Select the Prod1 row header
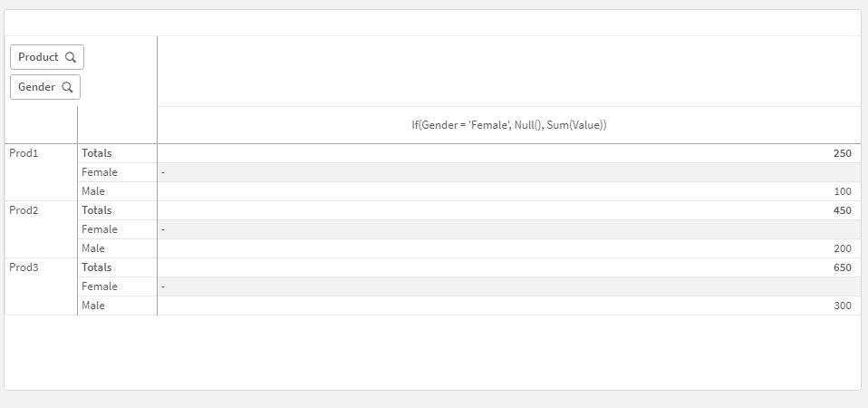This screenshot has width=868, height=408. pyautogui.click(x=24, y=153)
